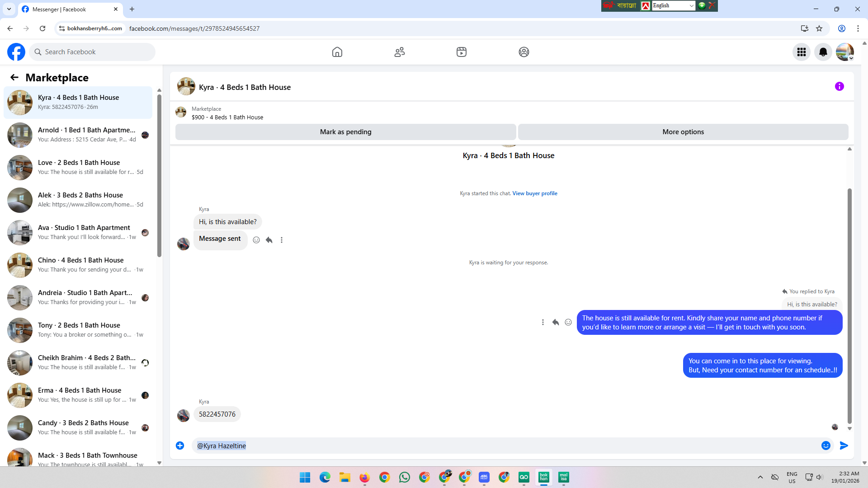The width and height of the screenshot is (868, 488).
Task: Bookmark this page with star icon
Action: 819,28
